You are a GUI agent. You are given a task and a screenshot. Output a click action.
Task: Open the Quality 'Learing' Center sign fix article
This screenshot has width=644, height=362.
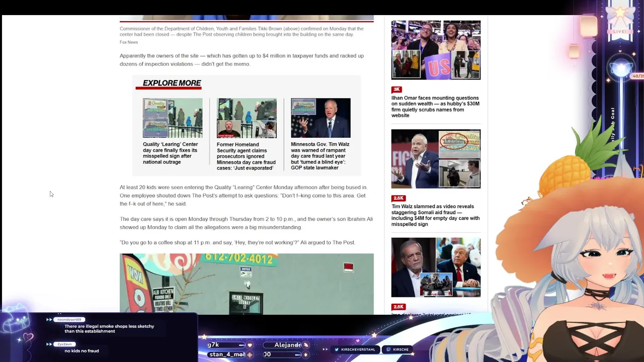(x=171, y=153)
